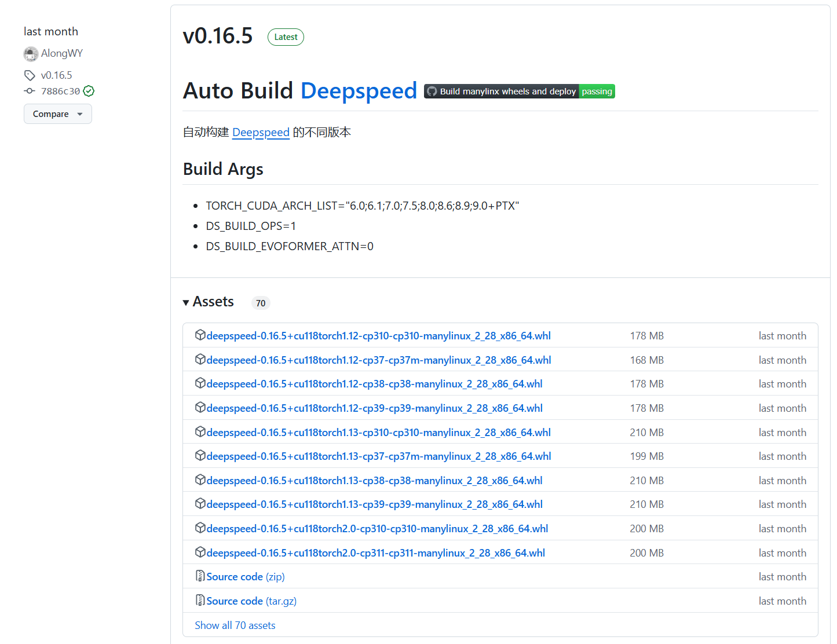Click package icon for cu118torch1.13-cp39 wheel
The height and width of the screenshot is (644, 837).
coord(200,503)
